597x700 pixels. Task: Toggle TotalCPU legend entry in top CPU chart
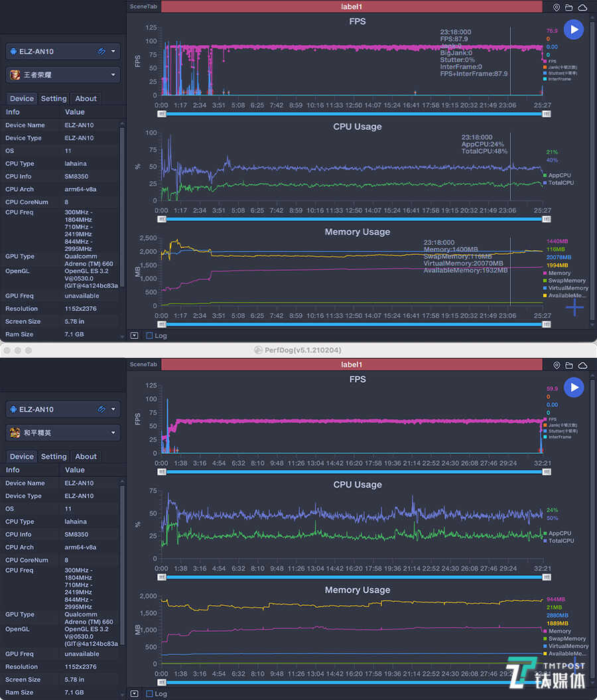click(559, 182)
